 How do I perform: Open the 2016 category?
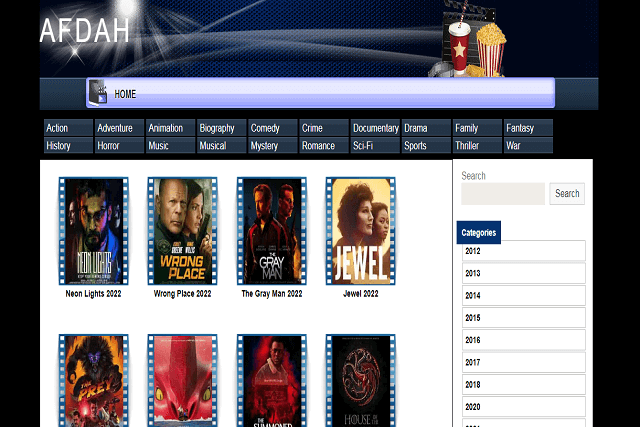point(524,340)
